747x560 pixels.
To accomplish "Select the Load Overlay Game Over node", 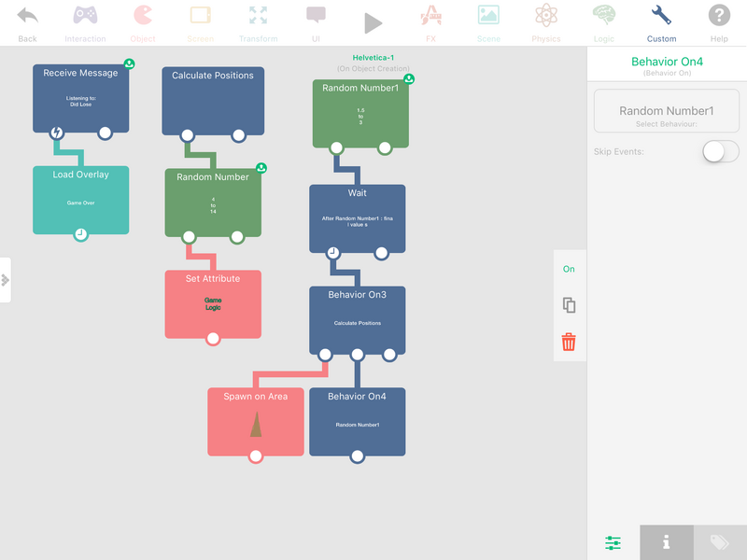I will pos(81,200).
